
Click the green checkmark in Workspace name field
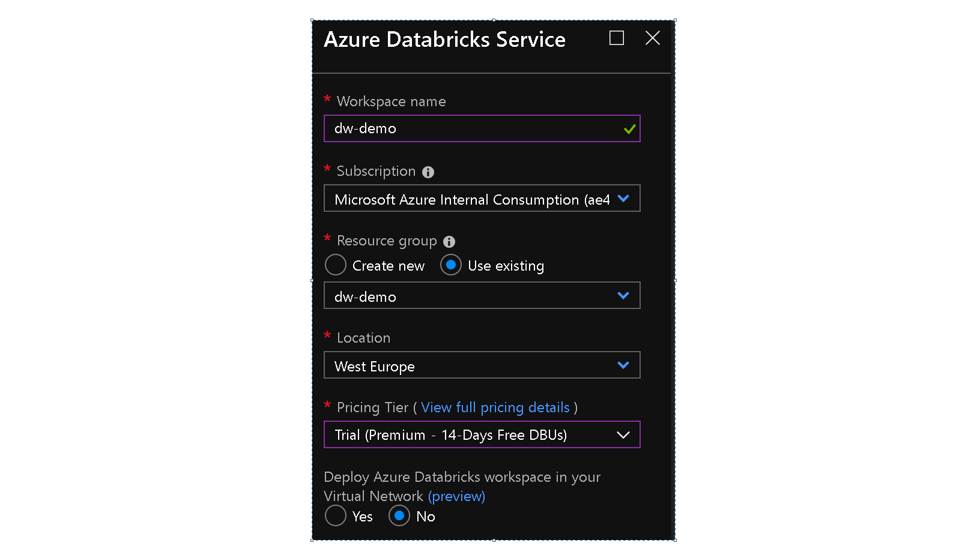630,128
